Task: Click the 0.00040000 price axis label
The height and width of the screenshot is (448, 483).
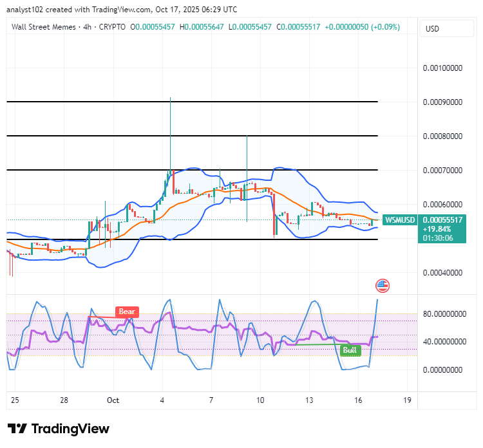Action: [442, 273]
